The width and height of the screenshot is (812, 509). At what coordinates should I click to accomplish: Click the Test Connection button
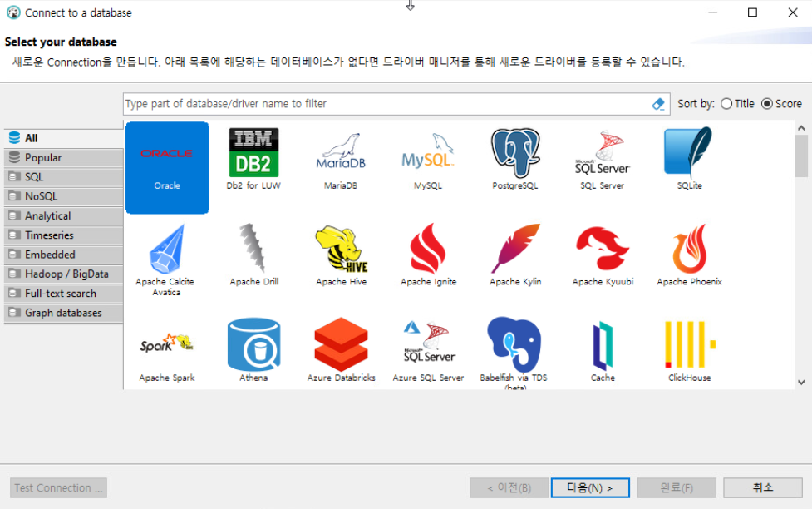(58, 487)
